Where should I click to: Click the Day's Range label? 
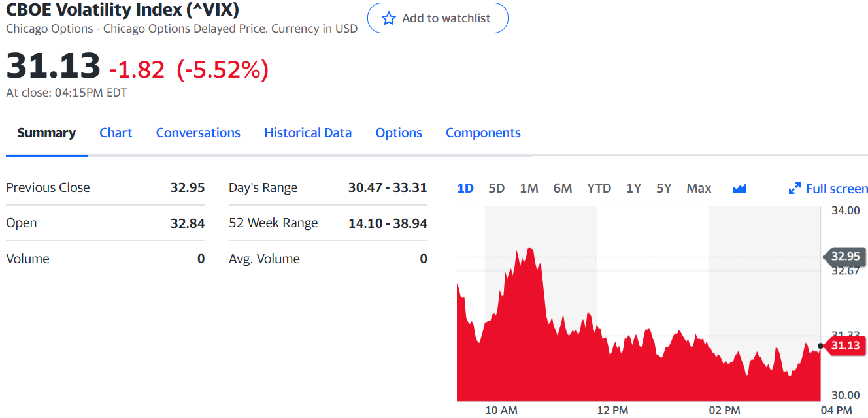point(263,188)
